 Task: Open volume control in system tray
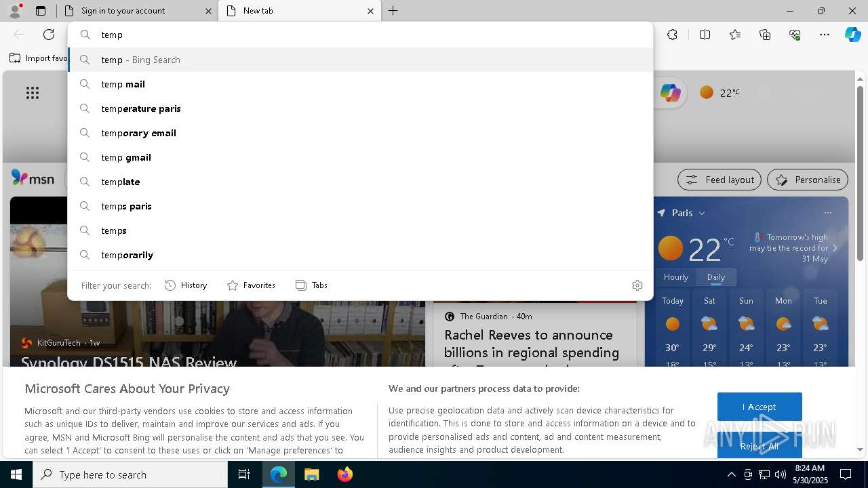tap(780, 474)
